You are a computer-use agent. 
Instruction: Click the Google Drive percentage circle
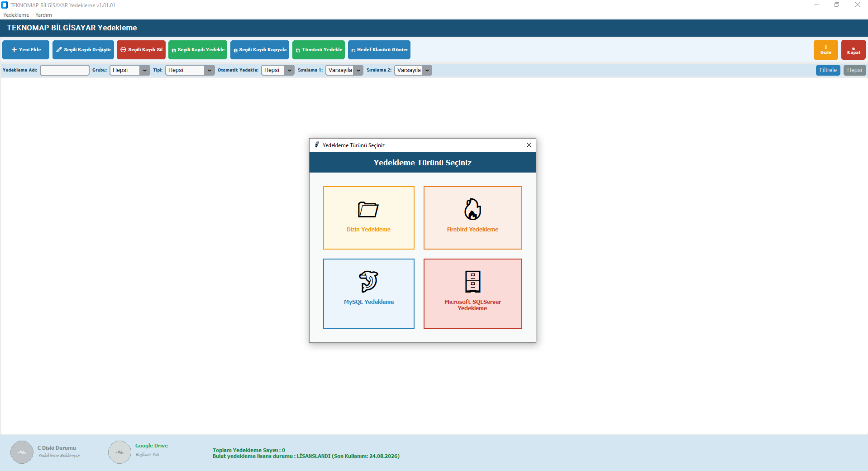coord(119,452)
